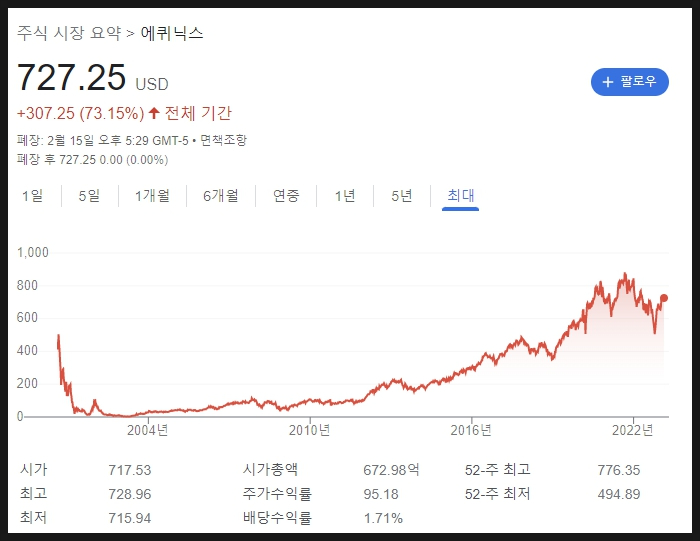
Task: Click the 배당수익률 value 1.71%
Action: coord(383,518)
